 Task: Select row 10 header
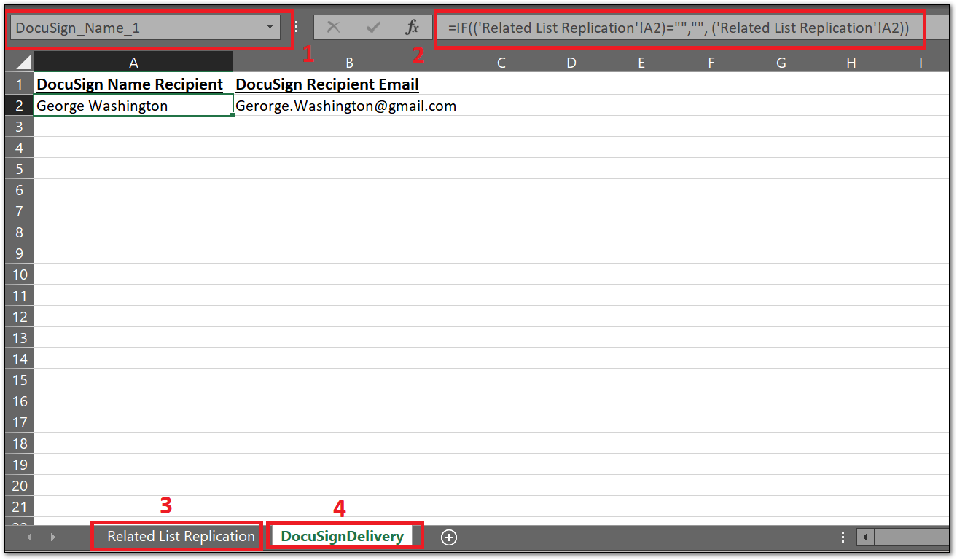click(20, 275)
